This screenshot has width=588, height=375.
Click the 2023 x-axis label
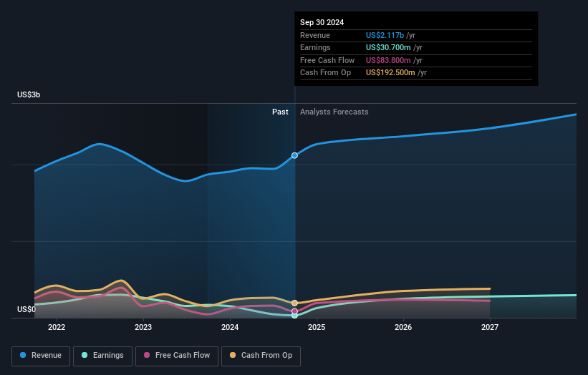click(x=143, y=328)
